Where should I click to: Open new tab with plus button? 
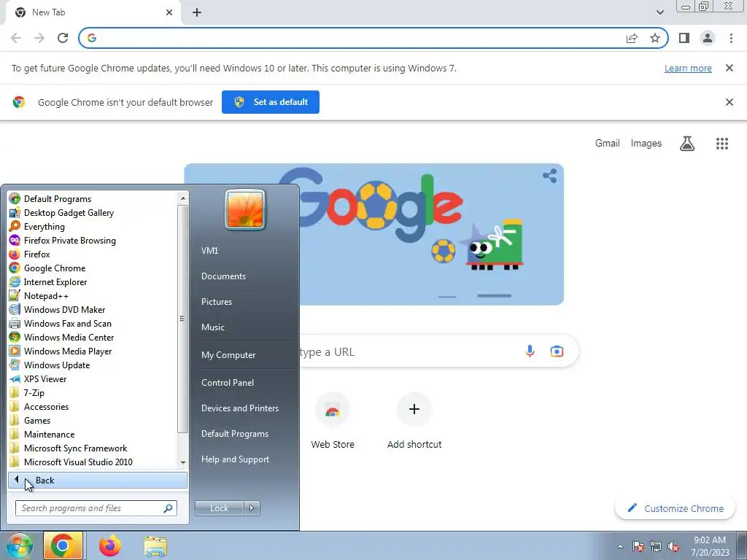coord(197,12)
